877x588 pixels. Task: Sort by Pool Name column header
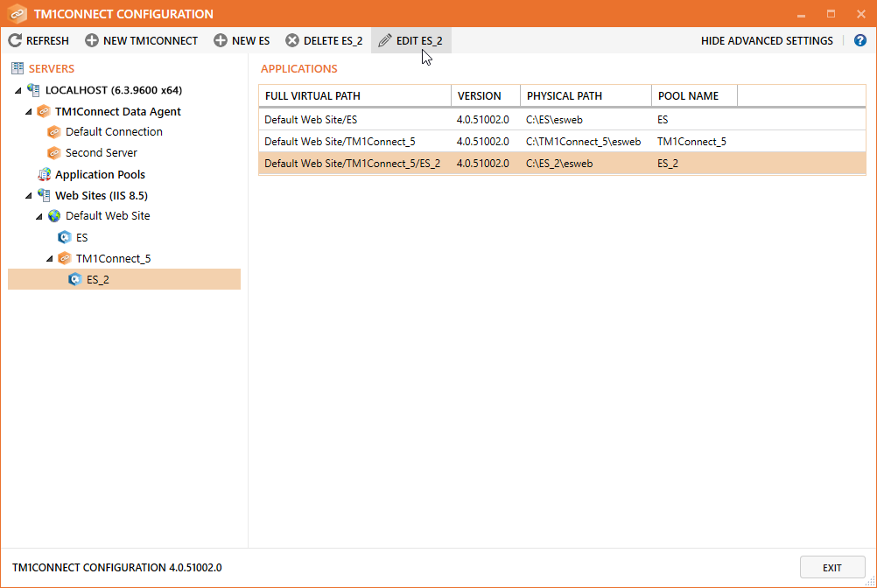click(693, 96)
